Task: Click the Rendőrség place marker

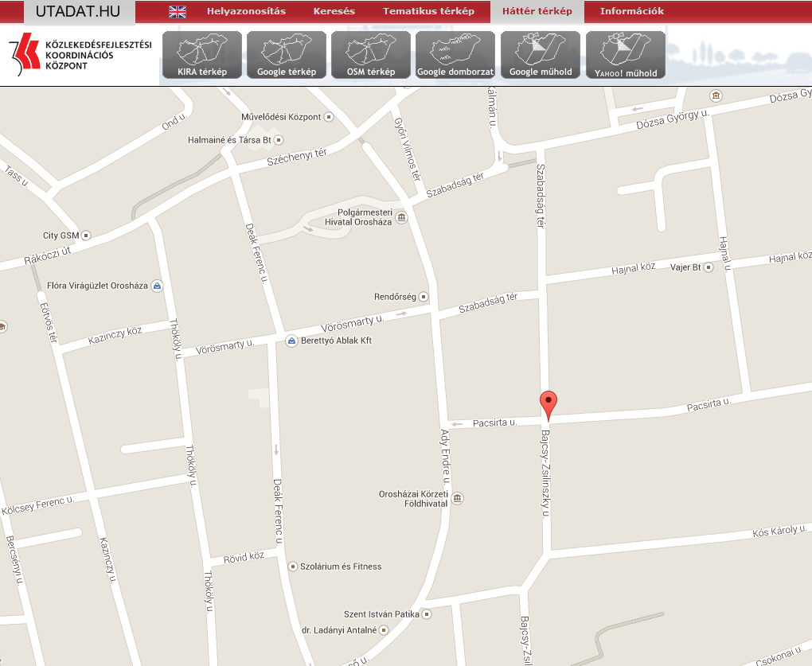Action: click(424, 297)
